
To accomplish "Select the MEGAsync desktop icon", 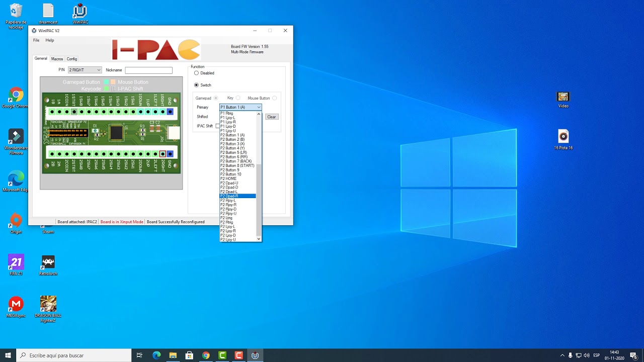I will [x=16, y=307].
